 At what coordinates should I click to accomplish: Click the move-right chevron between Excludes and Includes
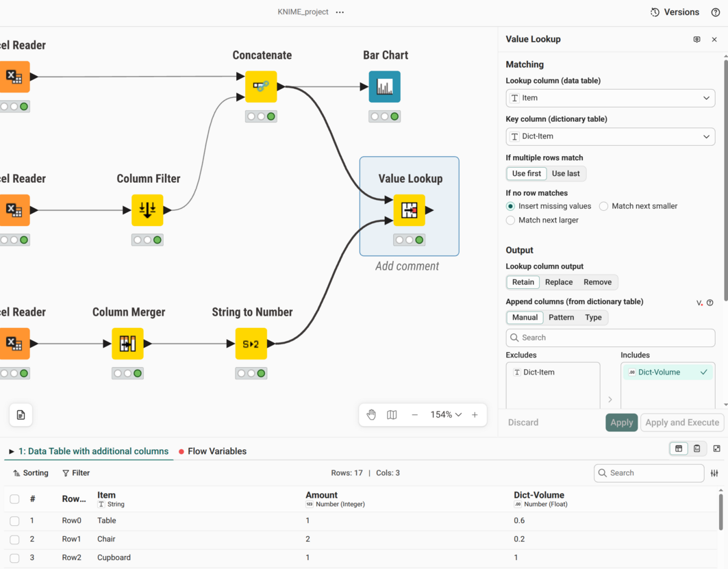point(610,399)
